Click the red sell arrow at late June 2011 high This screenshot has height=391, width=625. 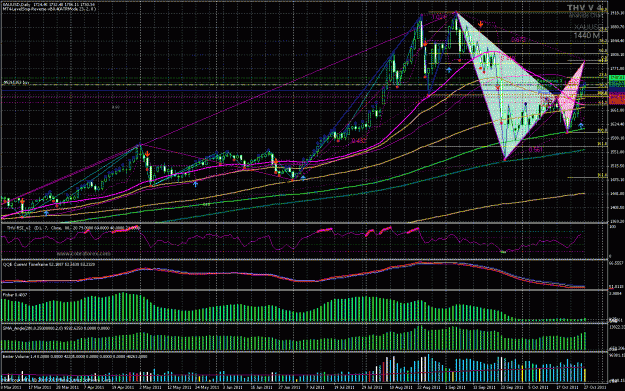(x=275, y=162)
